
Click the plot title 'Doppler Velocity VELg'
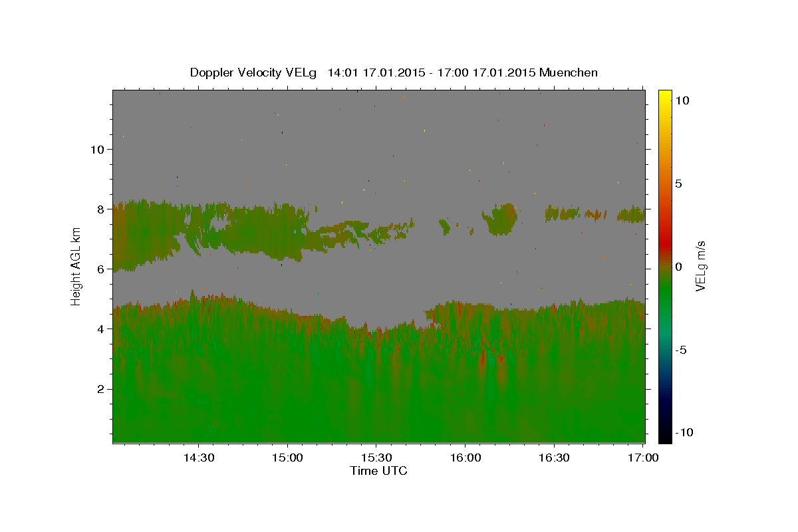[254, 72]
